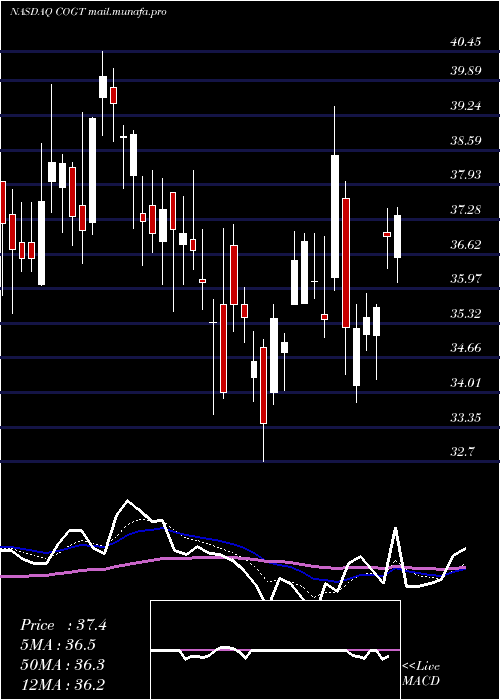The width and height of the screenshot is (500, 700).
Task: Click the NASDAQ COGT mail.munafa.pro title text
Action: (88, 12)
